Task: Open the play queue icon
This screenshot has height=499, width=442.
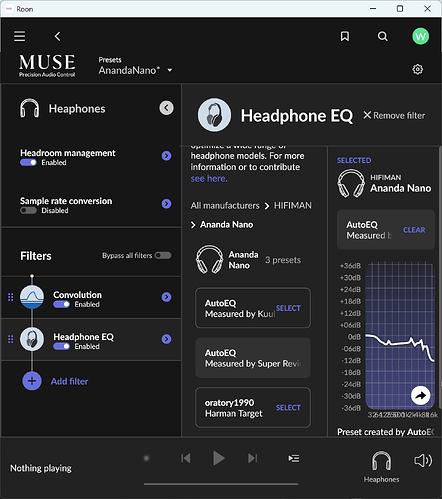Action: coord(294,459)
